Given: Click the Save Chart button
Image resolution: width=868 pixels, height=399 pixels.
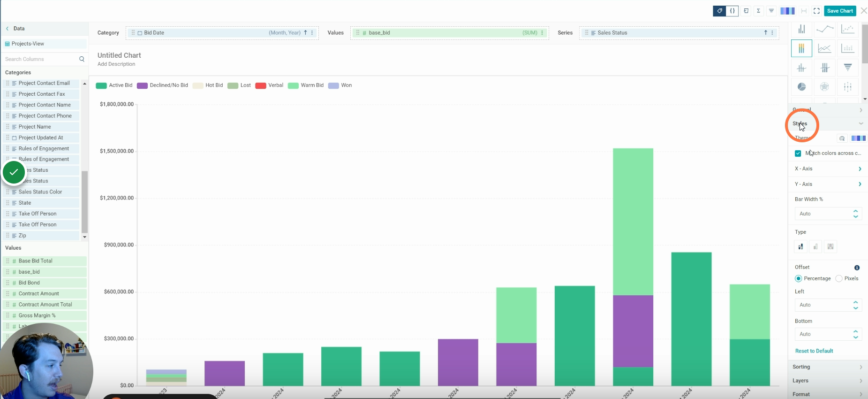Looking at the screenshot, I should (840, 11).
